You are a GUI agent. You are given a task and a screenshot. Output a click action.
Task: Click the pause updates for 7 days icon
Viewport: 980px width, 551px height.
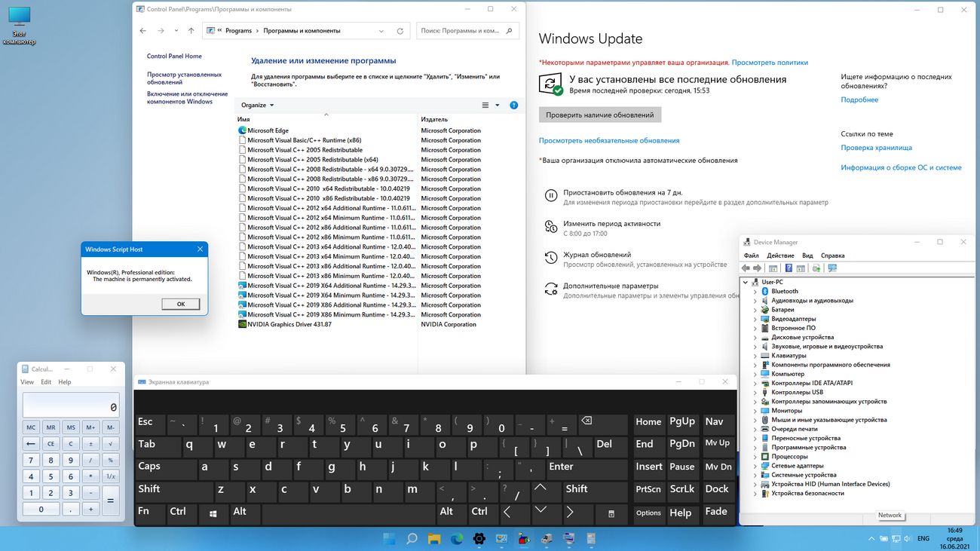click(x=551, y=195)
